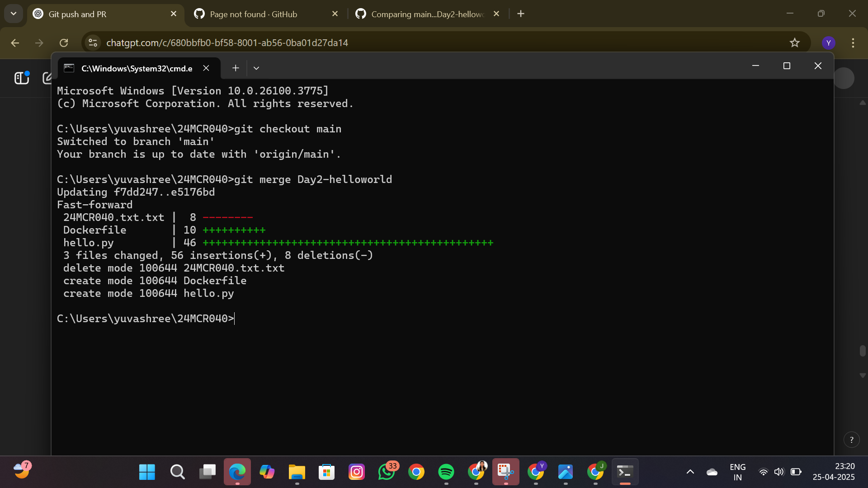
Task: Switch to 'Page not found · GitHub' tab
Action: click(x=266, y=14)
